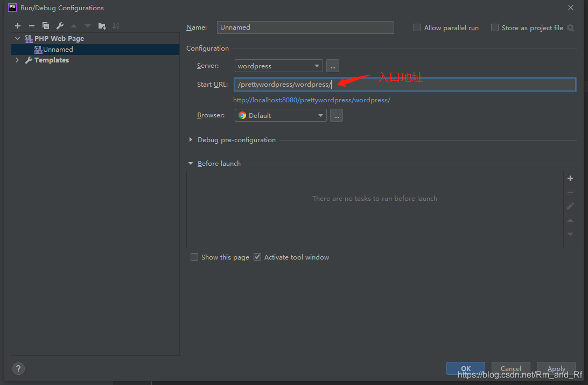This screenshot has height=385, width=588.
Task: Move configuration down in the toolbar
Action: [88, 26]
